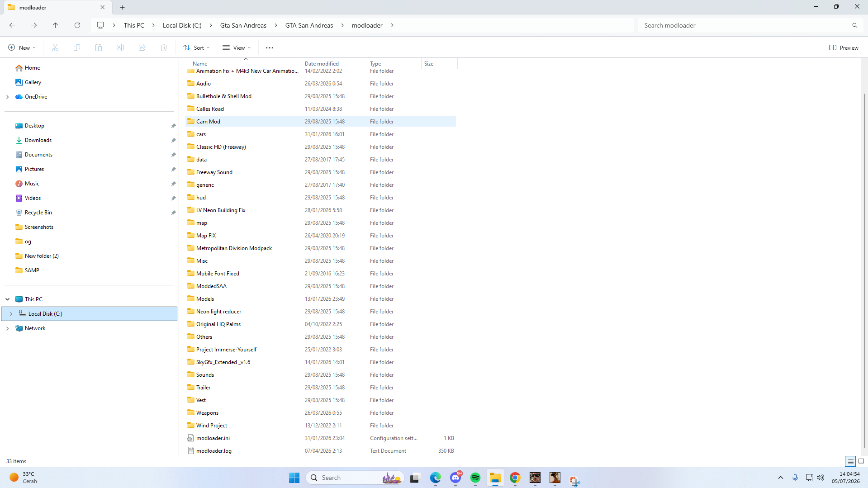Click the Paste clipboard icon in toolbar
The image size is (868, 488).
tap(99, 47)
